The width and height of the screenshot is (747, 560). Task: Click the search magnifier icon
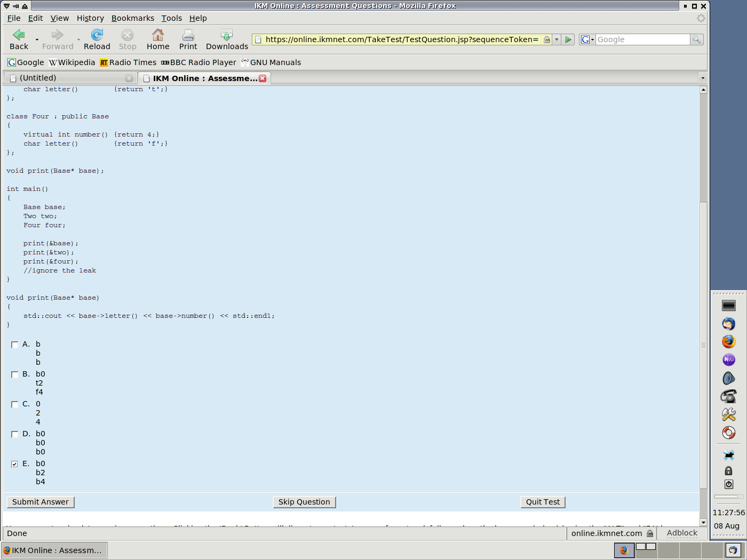pos(696,39)
